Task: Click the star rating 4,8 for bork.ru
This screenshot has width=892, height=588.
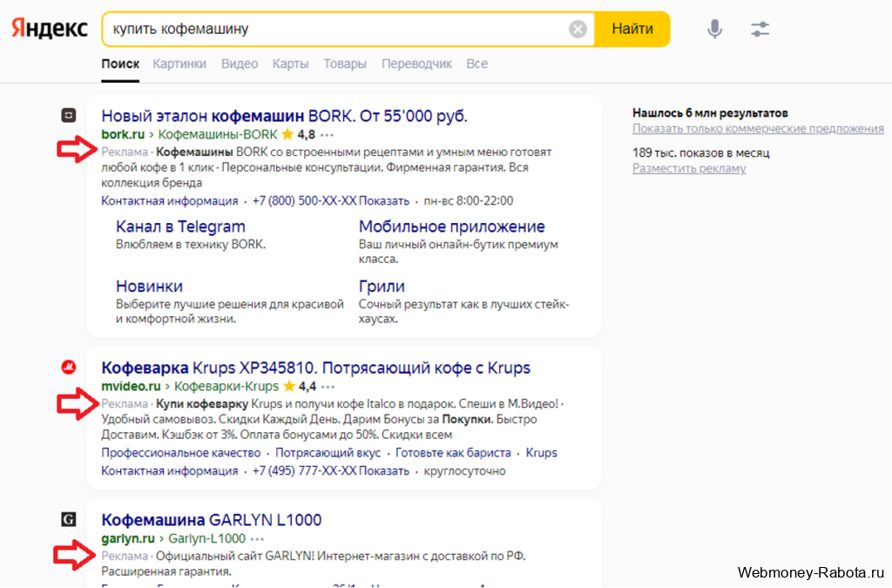Action: coord(299,135)
